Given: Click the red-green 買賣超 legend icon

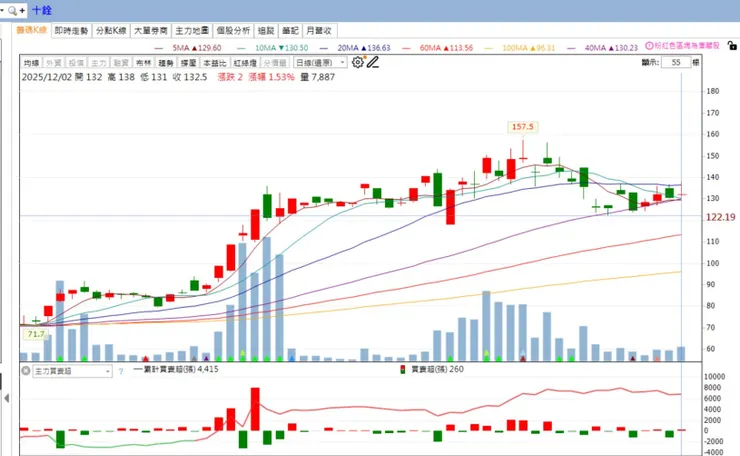Looking at the screenshot, I should (x=403, y=369).
